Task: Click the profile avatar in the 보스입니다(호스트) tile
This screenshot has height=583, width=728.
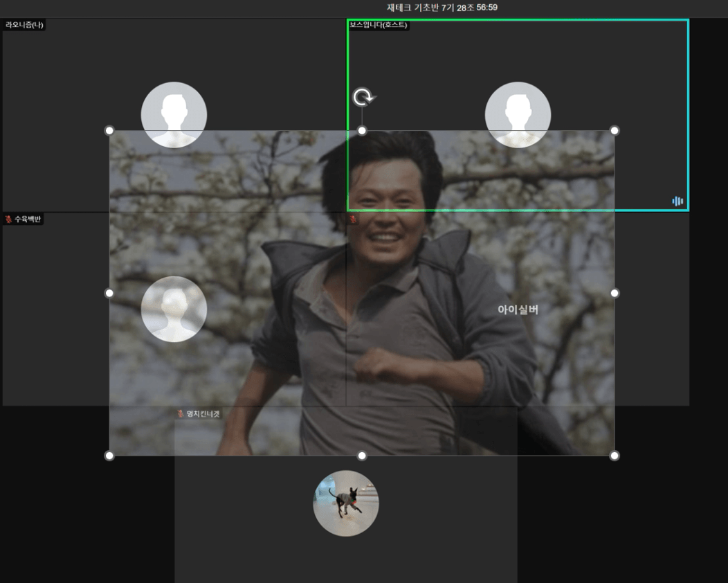Action: coord(518,115)
